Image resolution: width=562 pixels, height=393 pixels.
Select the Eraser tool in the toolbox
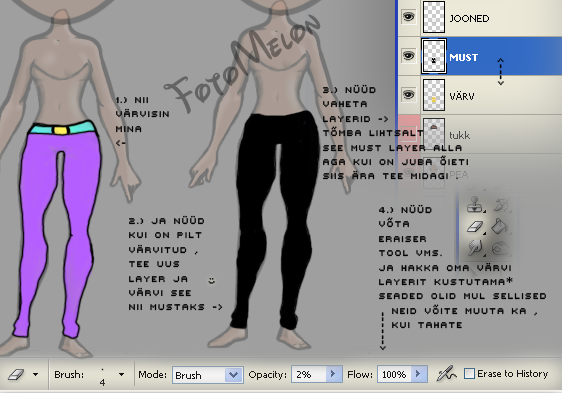click(x=475, y=227)
